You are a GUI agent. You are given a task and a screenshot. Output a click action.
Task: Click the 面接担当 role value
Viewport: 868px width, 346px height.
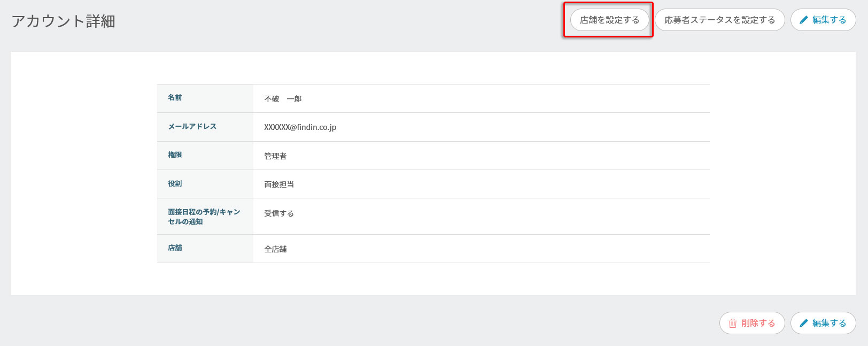279,184
